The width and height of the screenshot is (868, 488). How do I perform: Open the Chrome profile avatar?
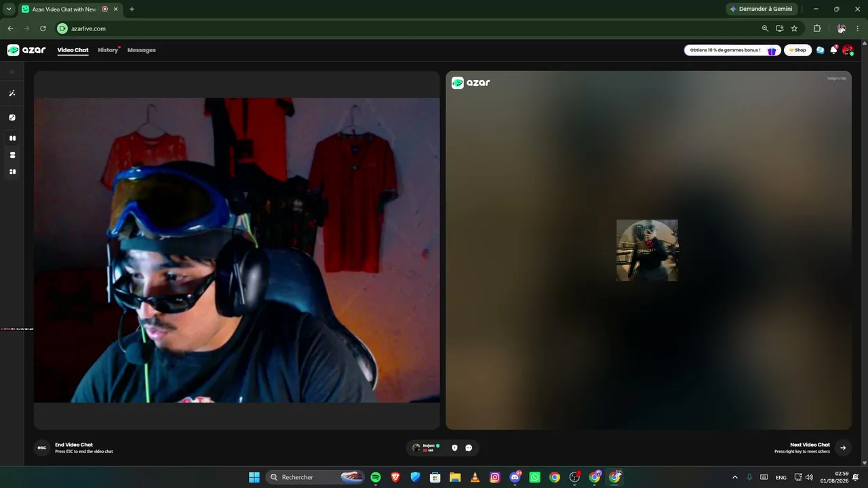click(x=842, y=28)
